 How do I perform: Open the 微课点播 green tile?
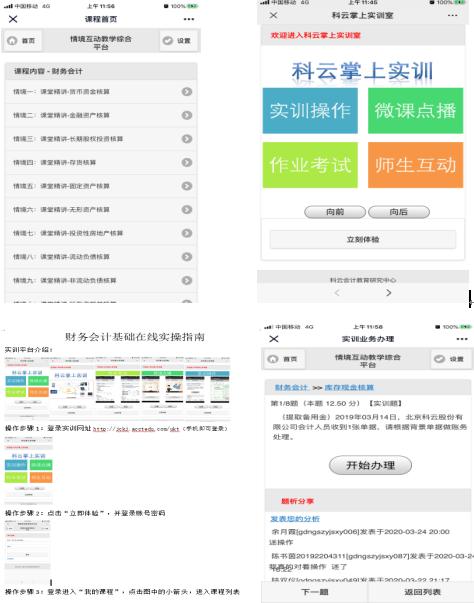415,111
